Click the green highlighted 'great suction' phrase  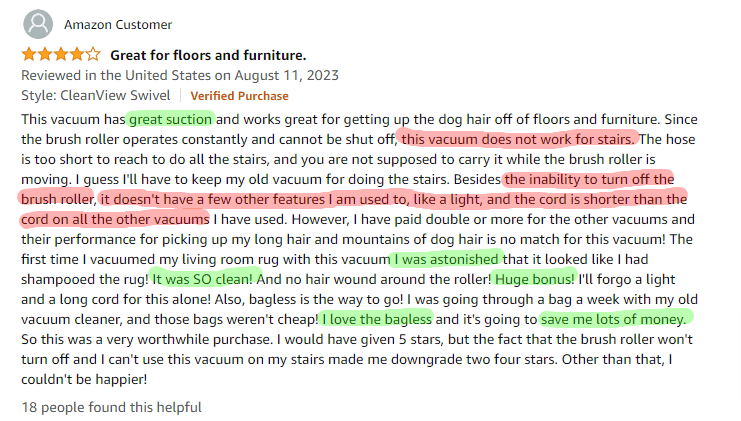coord(170,119)
